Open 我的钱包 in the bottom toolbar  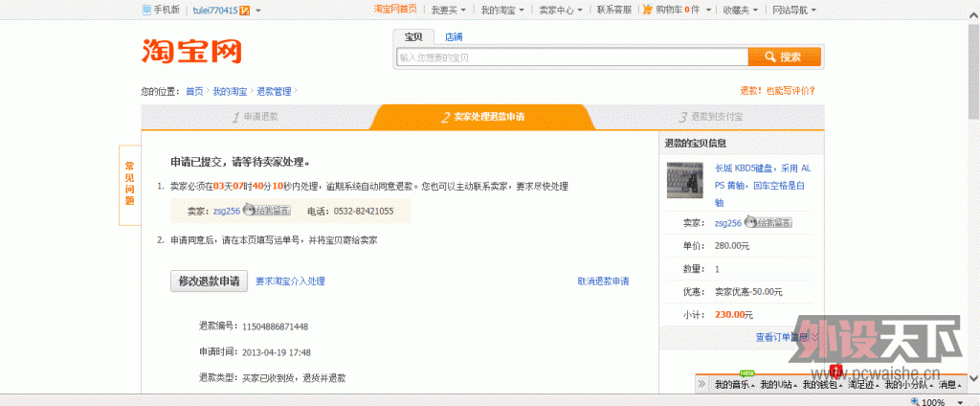point(822,385)
